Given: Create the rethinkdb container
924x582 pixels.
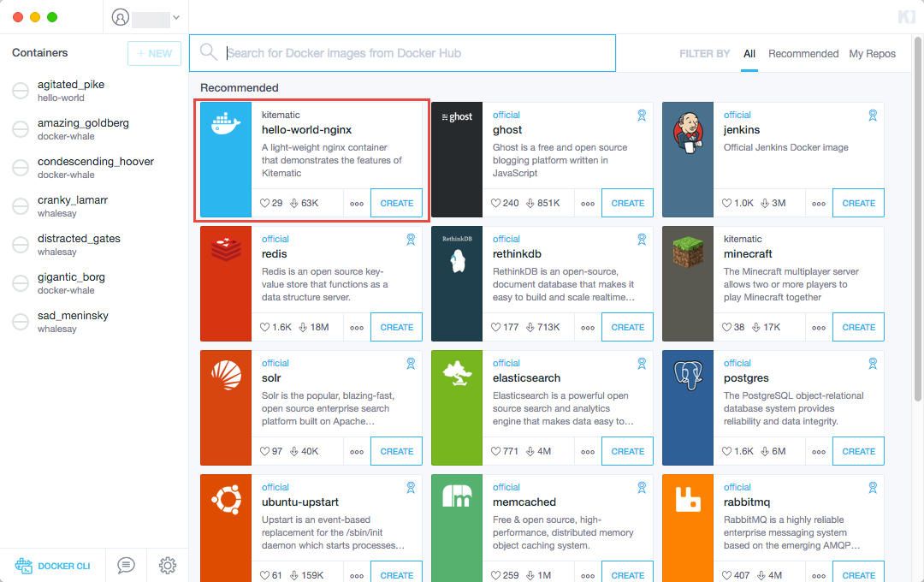Looking at the screenshot, I should pyautogui.click(x=628, y=327).
